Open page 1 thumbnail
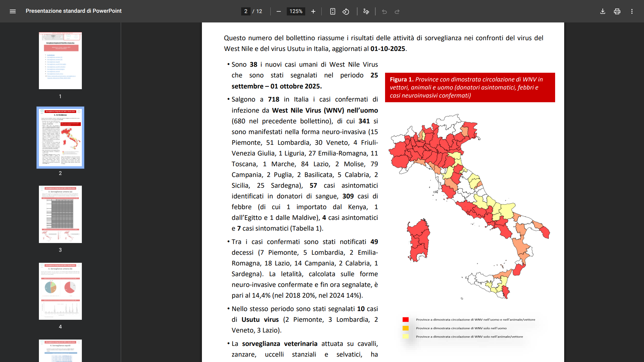The width and height of the screenshot is (644, 362). [x=60, y=61]
